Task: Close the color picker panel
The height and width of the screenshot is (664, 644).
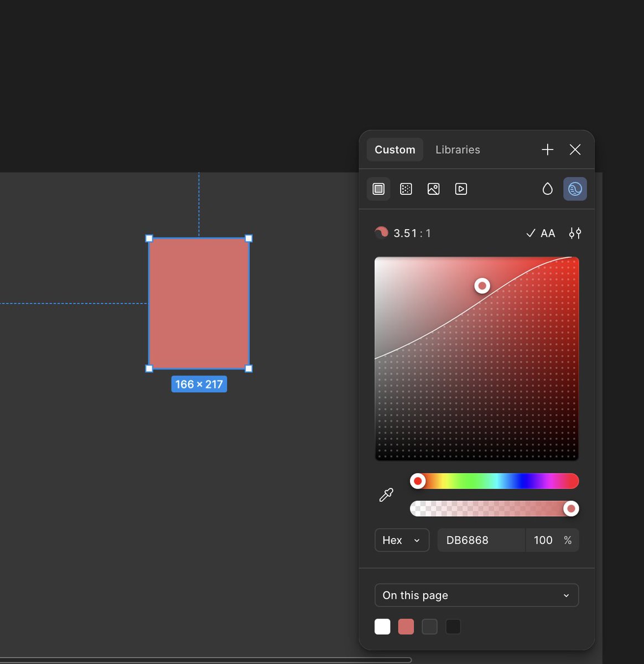Action: [575, 149]
